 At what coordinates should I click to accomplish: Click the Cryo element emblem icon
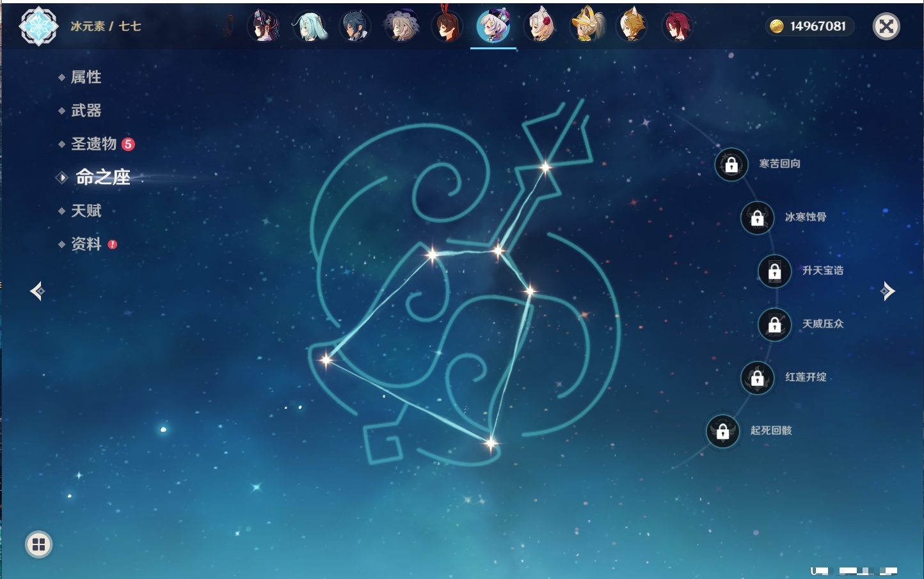pyautogui.click(x=38, y=26)
